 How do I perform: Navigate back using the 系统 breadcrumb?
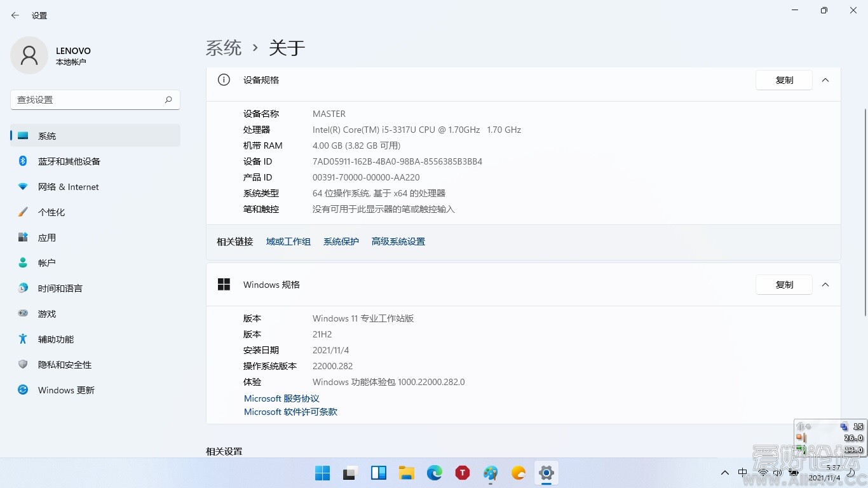pos(223,48)
